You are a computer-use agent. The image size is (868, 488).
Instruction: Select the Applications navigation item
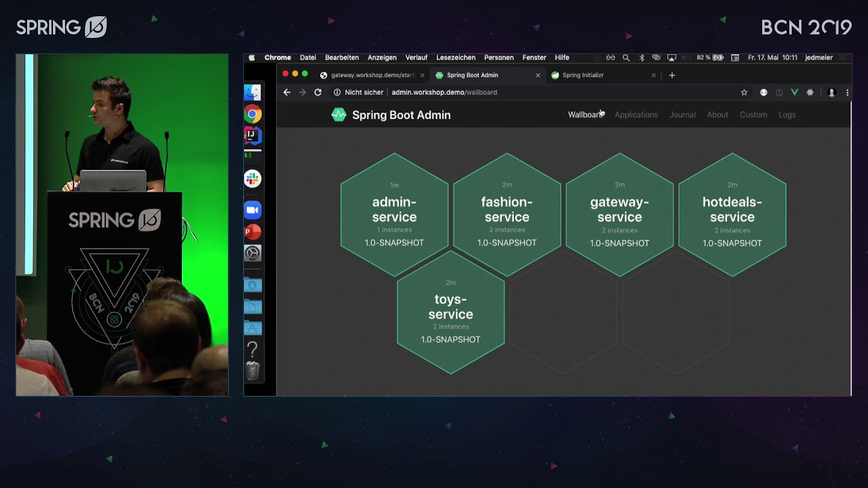pos(636,115)
